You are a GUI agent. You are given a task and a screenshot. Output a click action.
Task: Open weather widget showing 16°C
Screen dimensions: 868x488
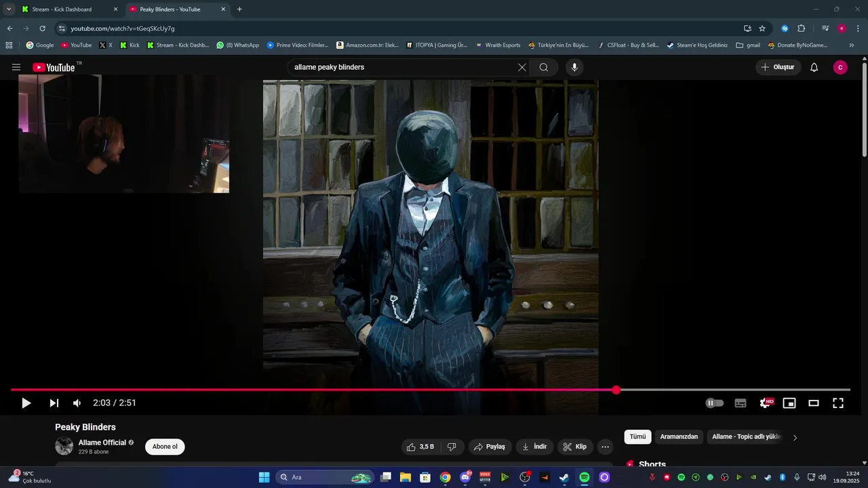(29, 477)
